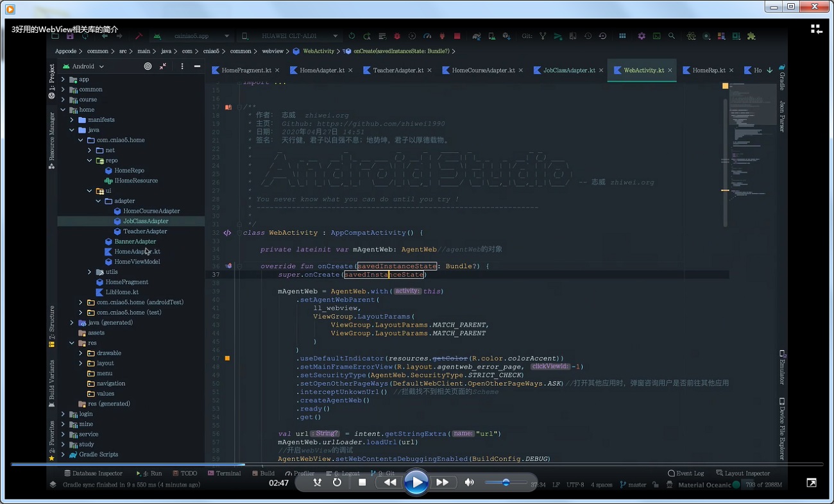The image size is (834, 504).
Task: Select BannerAdapter in project tree
Action: click(130, 241)
